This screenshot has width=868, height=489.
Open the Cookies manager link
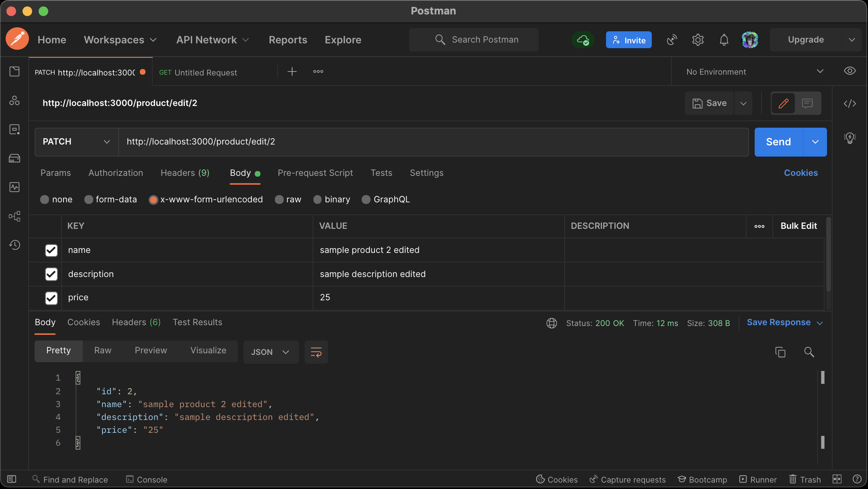(800, 173)
